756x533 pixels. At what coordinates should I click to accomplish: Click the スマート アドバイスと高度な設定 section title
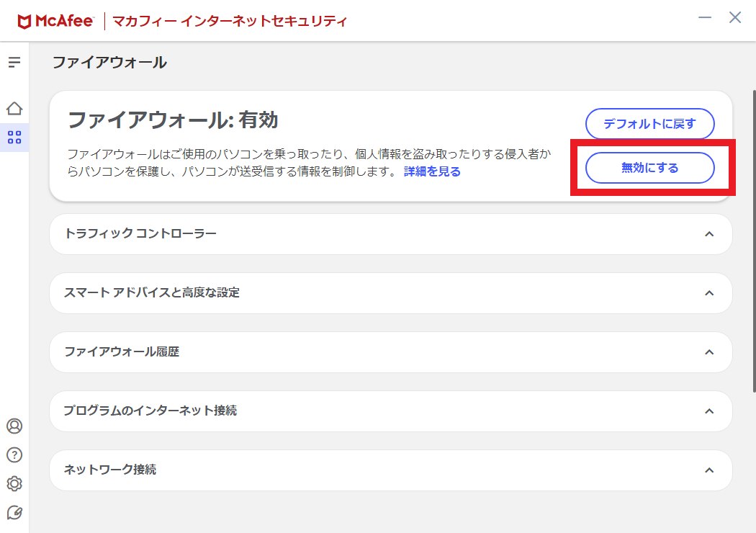[152, 292]
